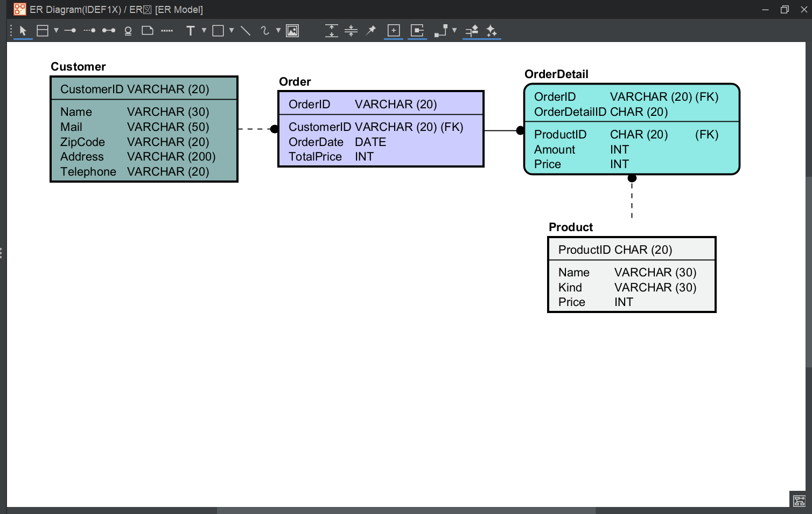The width and height of the screenshot is (812, 514).
Task: Select the Product entity title
Action: click(x=571, y=227)
